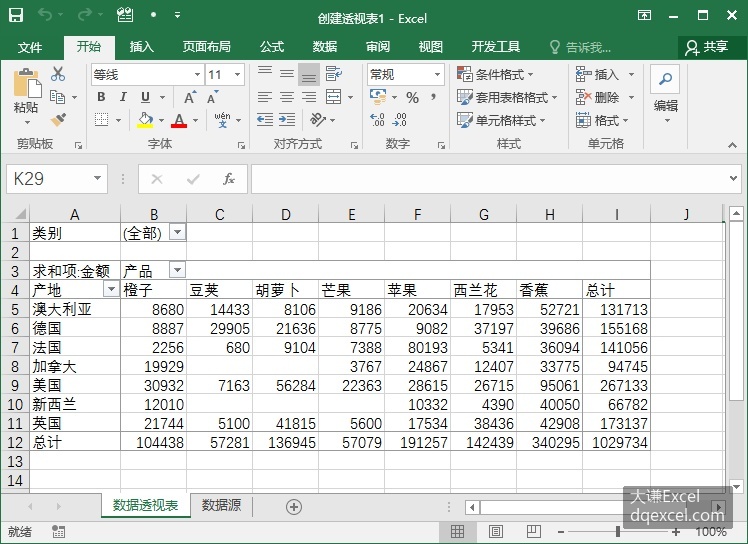Click Merge and Center icon
748x544 pixels.
click(x=333, y=97)
